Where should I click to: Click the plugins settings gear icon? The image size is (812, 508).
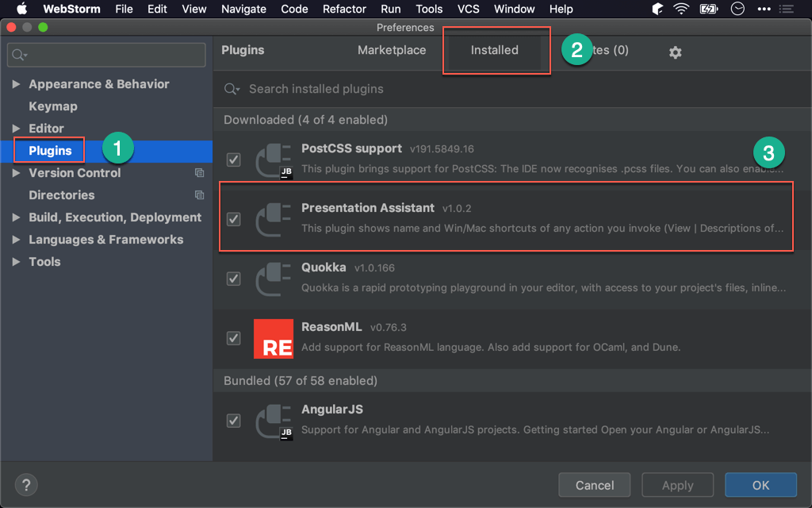tap(675, 52)
